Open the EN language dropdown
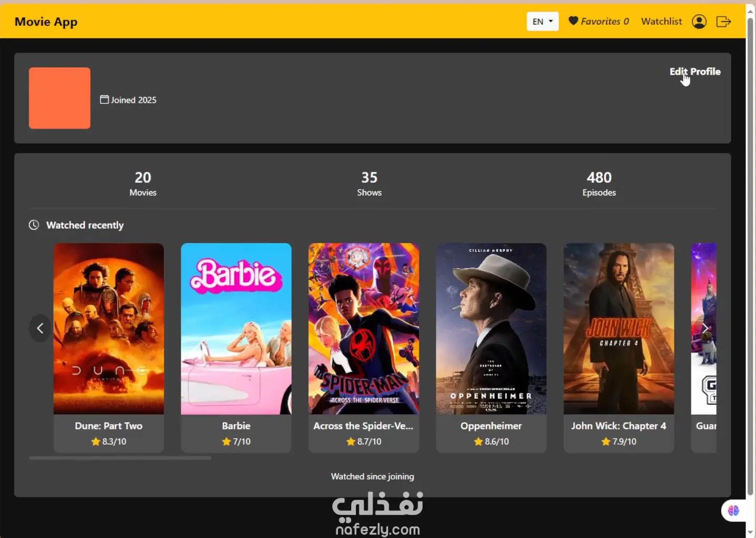Viewport: 756px width, 538px height. point(542,22)
